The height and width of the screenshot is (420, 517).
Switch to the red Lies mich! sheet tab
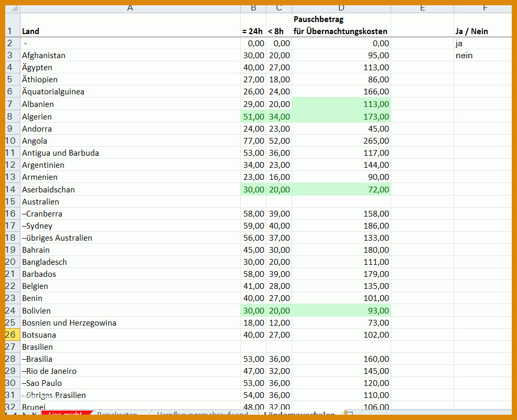coord(66,413)
